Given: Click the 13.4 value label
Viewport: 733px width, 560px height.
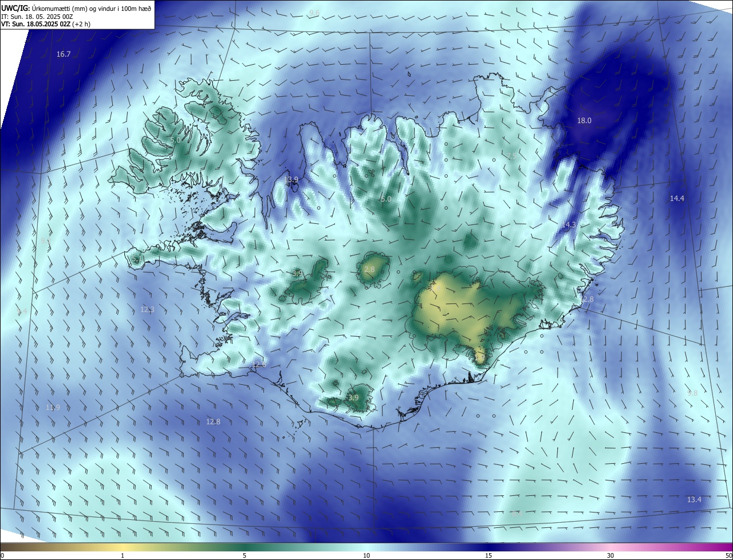Looking at the screenshot, I should coord(694,500).
